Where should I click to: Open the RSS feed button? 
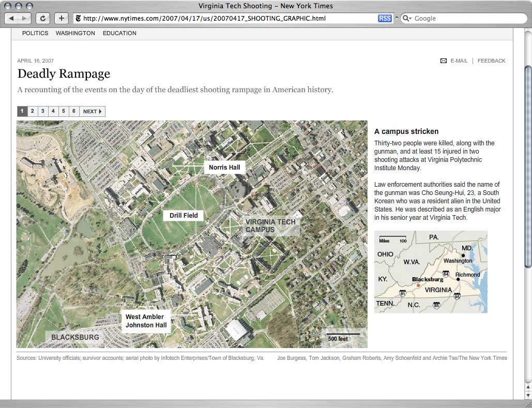[x=385, y=18]
